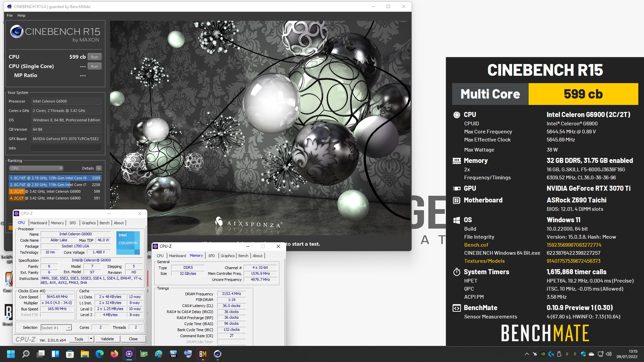Open About tab in the CPU-Z CPU window
Image resolution: width=644 pixels, height=362 pixels.
click(x=119, y=223)
